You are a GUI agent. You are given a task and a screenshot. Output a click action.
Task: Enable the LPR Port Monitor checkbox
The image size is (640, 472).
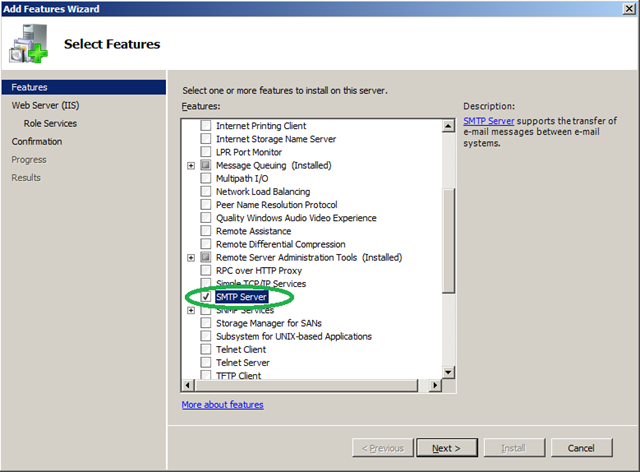click(x=206, y=152)
